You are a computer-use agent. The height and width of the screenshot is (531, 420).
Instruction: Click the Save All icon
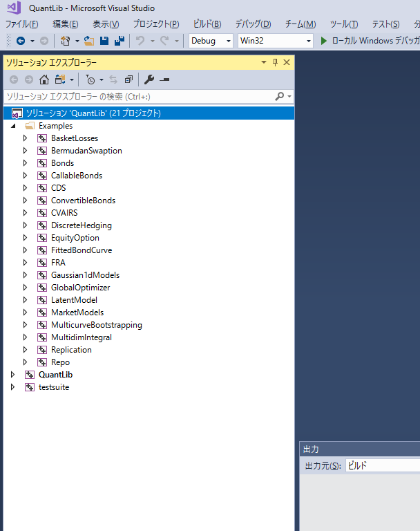click(x=120, y=41)
